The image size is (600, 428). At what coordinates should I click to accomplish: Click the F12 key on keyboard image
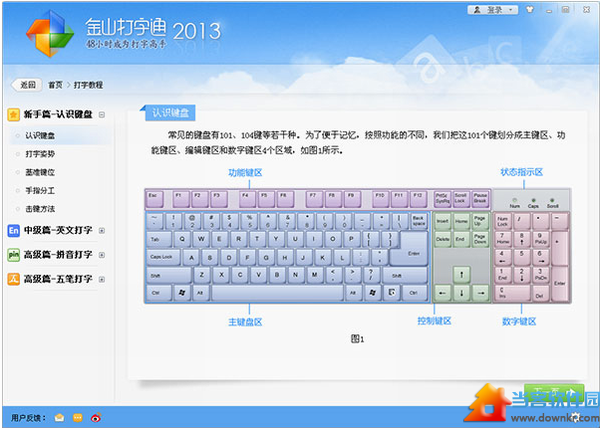click(x=419, y=199)
